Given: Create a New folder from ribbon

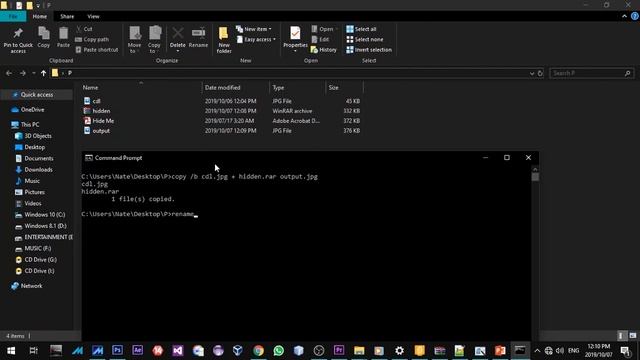Looking at the screenshot, I should click(x=224, y=40).
